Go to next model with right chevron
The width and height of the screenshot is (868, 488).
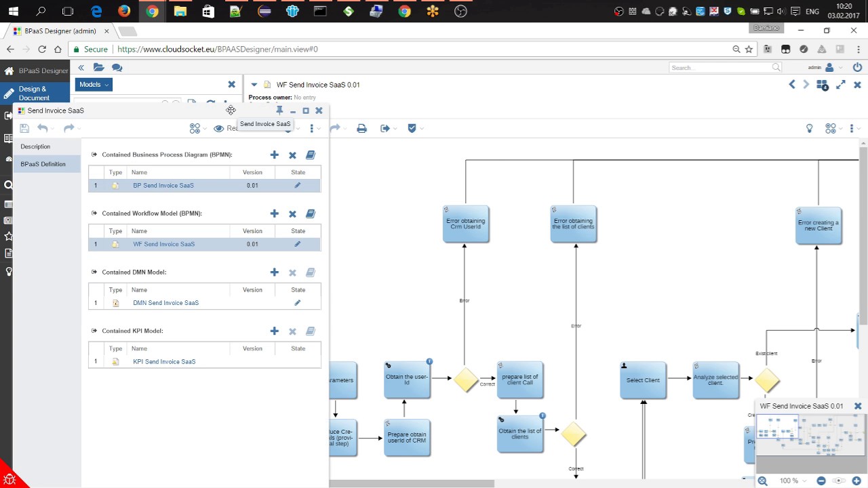click(x=806, y=84)
